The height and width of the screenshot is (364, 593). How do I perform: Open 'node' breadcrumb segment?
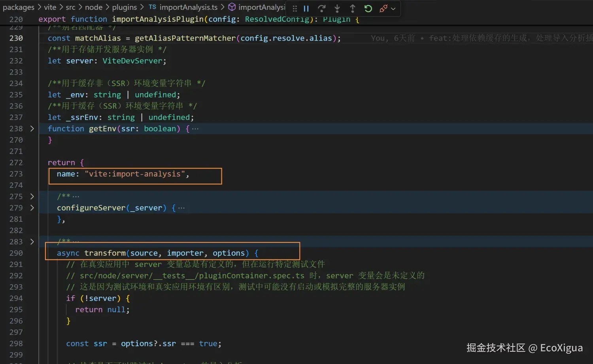click(x=94, y=7)
